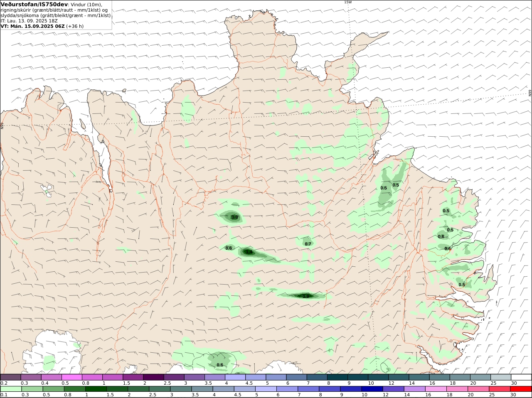The height and width of the screenshot is (398, 532).
Task: Click the 0.7 precipitation value on the map
Action: pyautogui.click(x=308, y=244)
